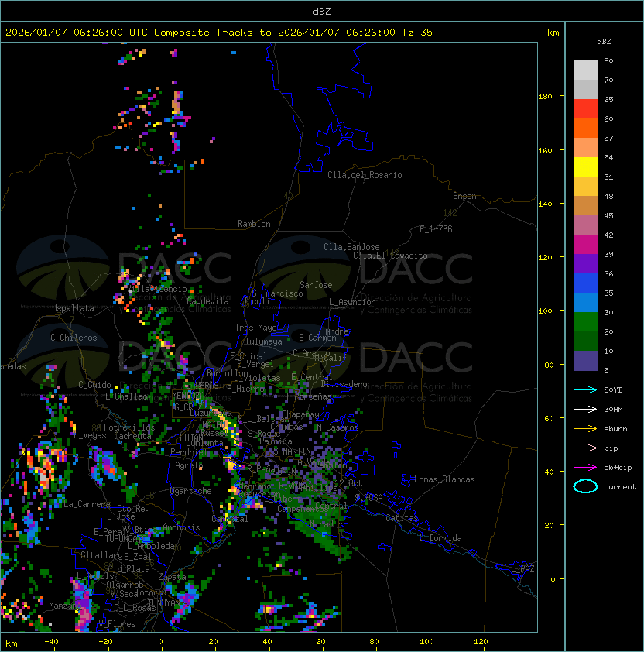Pick the red legend color swatch

pyautogui.click(x=585, y=109)
